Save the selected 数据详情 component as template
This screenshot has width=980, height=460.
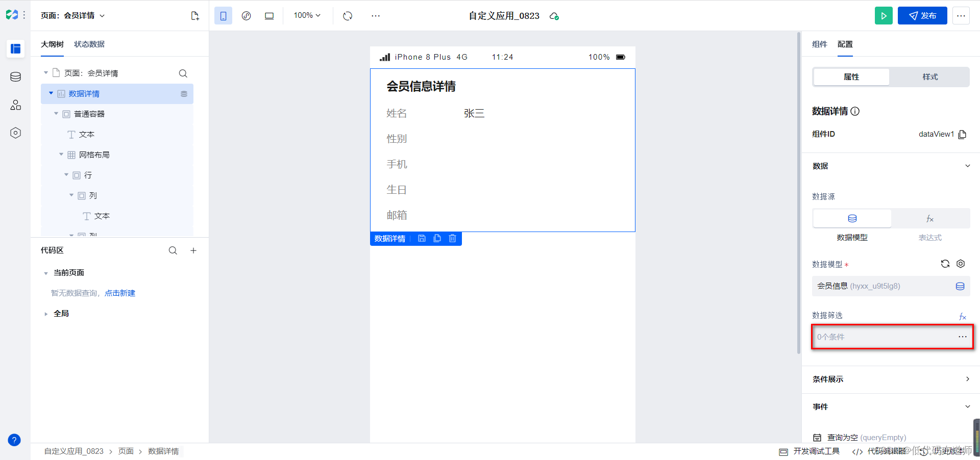tap(422, 238)
